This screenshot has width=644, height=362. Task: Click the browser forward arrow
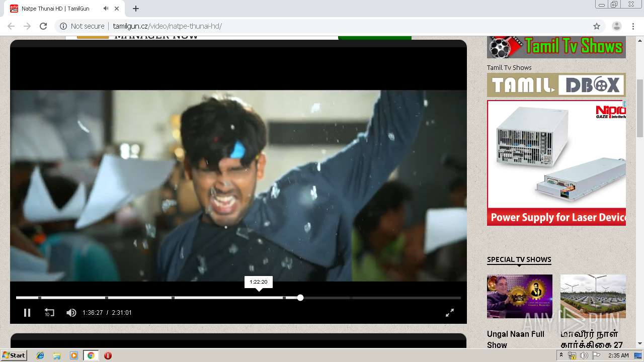pos(27,26)
